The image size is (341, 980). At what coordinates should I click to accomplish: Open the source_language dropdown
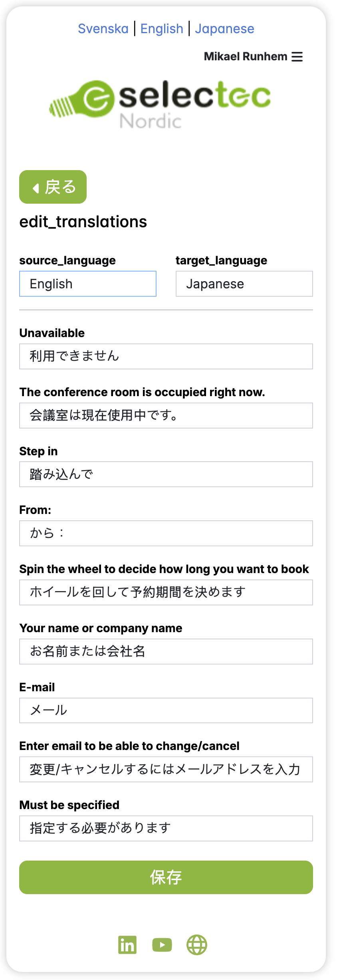(88, 284)
